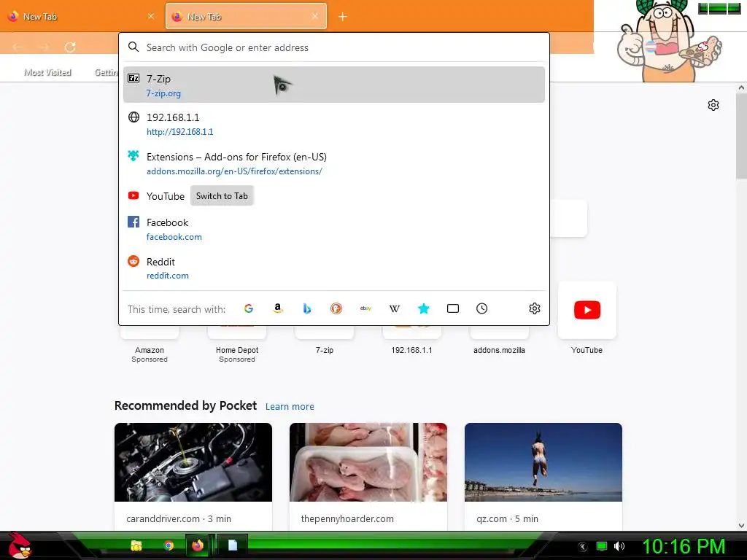Search history using the clock icon
The image size is (747, 560).
482,308
